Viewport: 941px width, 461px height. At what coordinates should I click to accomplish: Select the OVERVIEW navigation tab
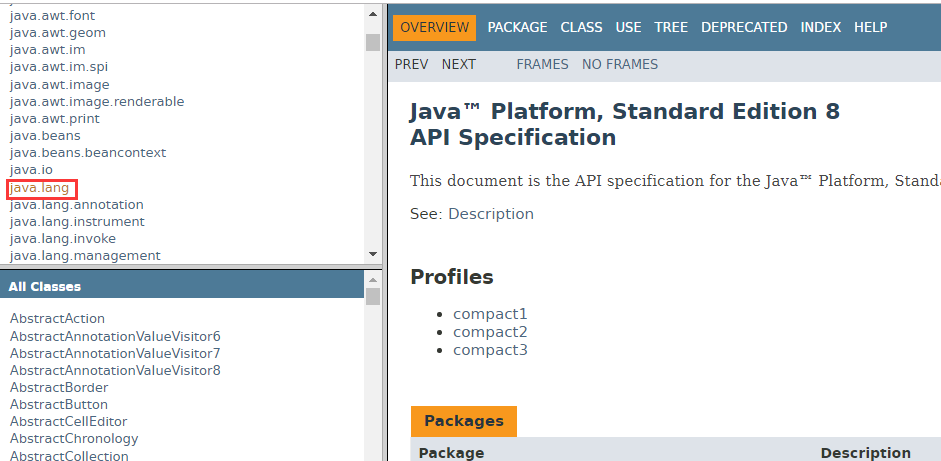pyautogui.click(x=434, y=28)
